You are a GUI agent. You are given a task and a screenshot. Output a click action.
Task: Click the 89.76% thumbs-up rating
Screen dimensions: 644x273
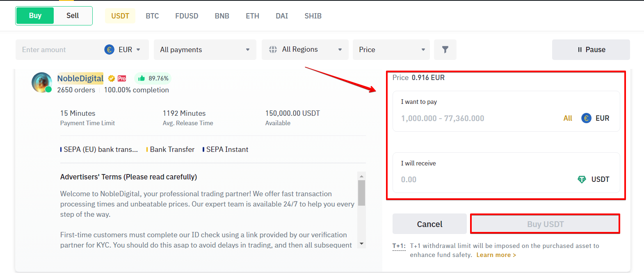pos(153,78)
